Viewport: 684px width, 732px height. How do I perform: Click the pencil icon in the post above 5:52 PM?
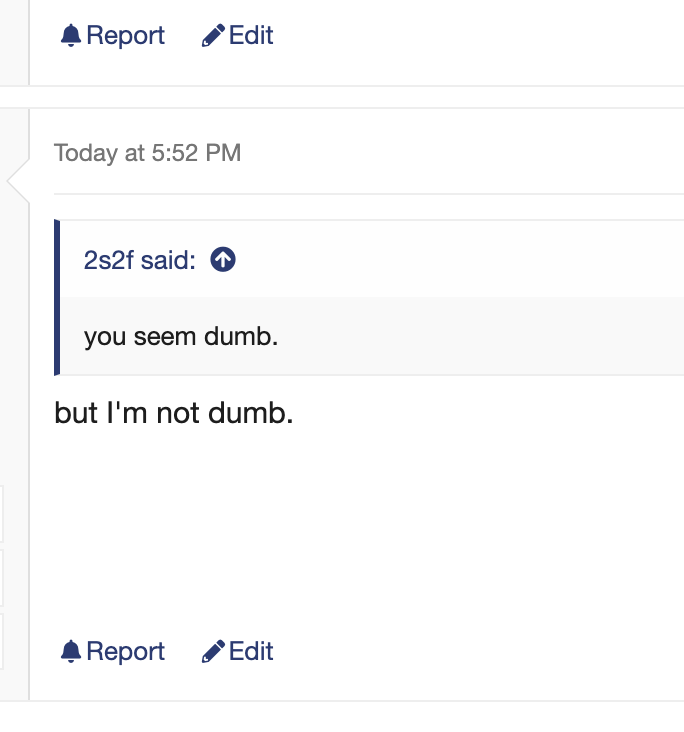point(213,35)
